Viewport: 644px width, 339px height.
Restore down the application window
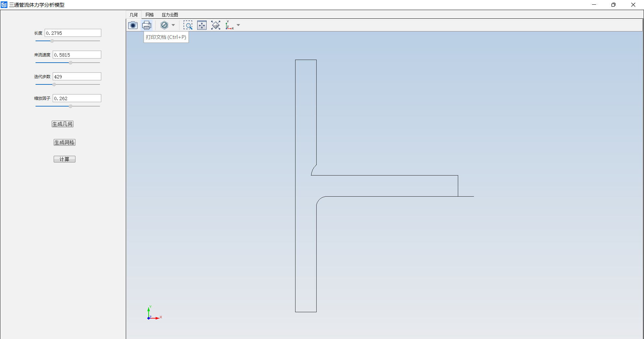pos(613,5)
